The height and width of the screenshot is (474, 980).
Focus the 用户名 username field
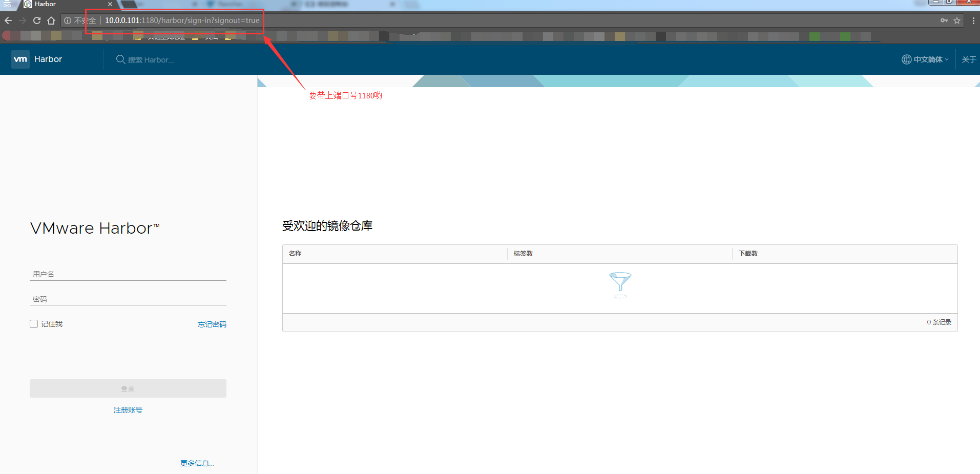coord(128,274)
